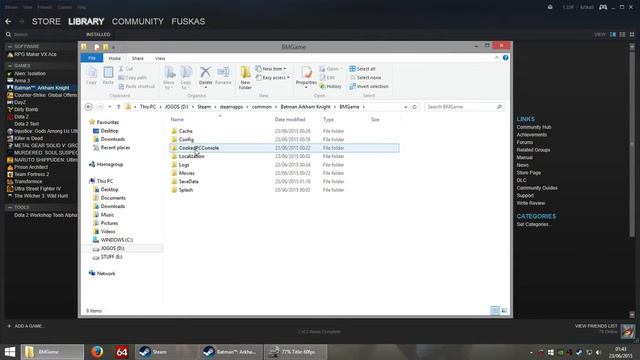Open recent locations dropdown arrow
This screenshot has height=360, width=640.
110,107
